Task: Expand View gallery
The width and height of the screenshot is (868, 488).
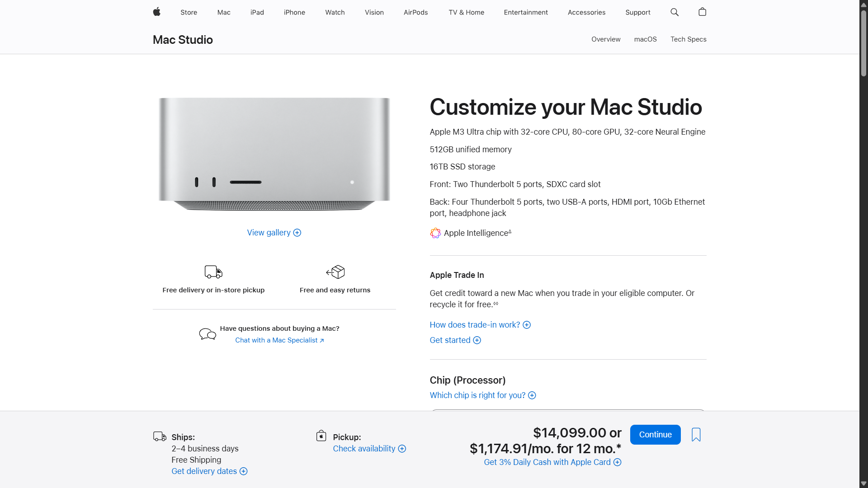Action: [x=274, y=233]
